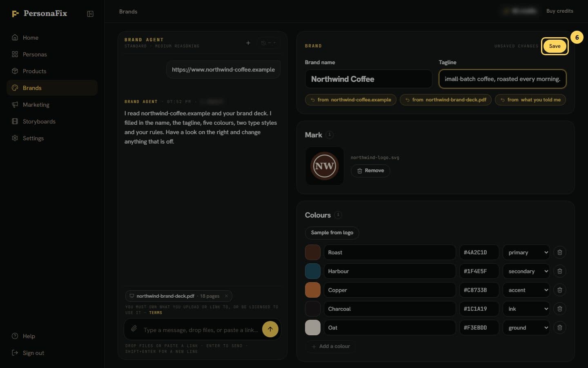
Task: Open the primary role dropdown for Roast
Action: tap(526, 252)
